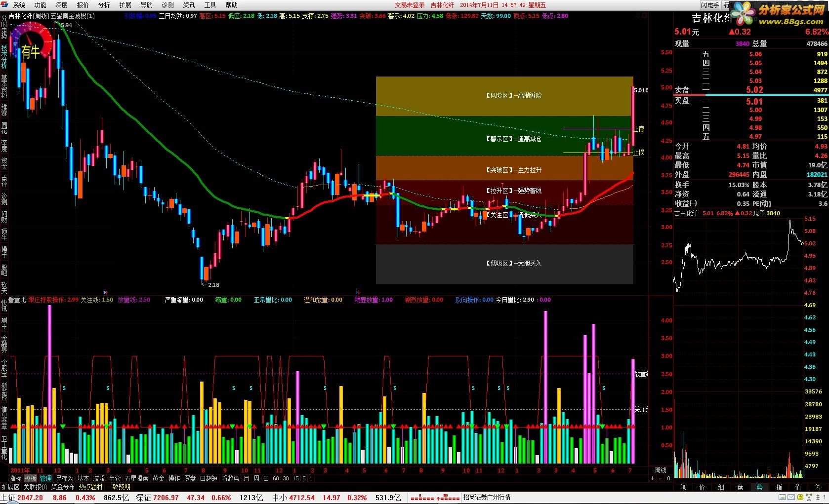
Task: Click the 0 reset zoom button
Action: tap(668, 478)
